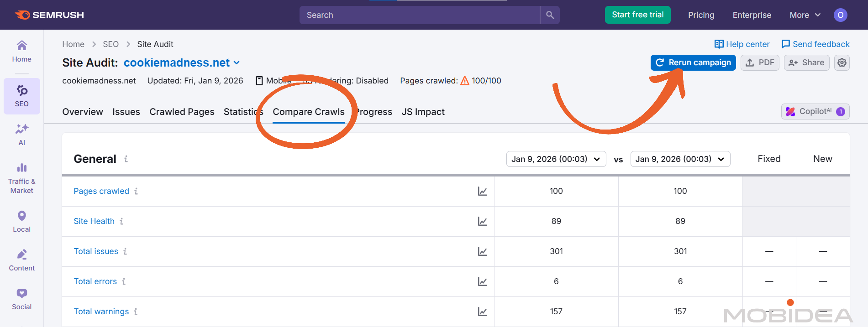Screen dimensions: 868x327
Task: Open chart for Total issues row
Action: [x=482, y=251]
